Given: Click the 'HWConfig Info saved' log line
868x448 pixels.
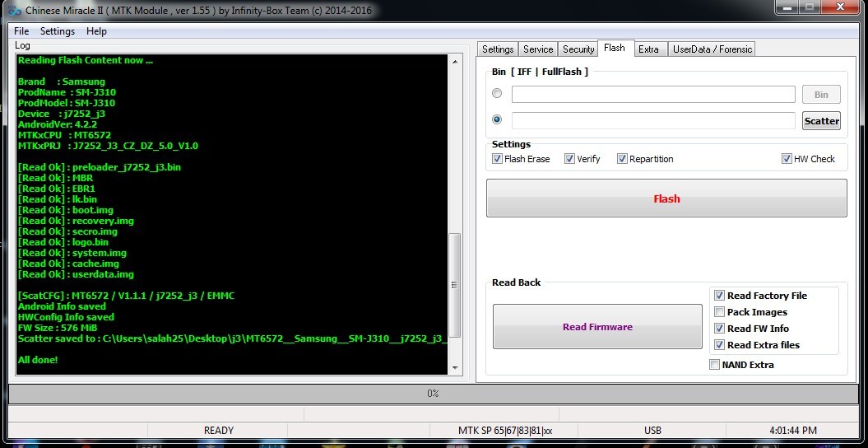Looking at the screenshot, I should (x=66, y=317).
